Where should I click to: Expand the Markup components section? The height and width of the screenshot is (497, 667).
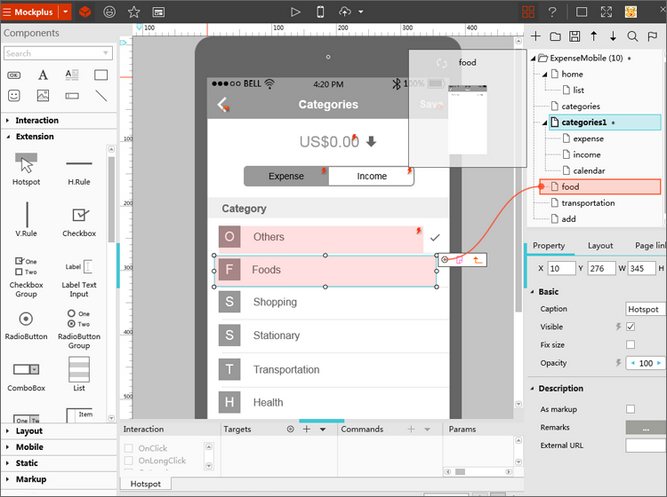[x=31, y=480]
